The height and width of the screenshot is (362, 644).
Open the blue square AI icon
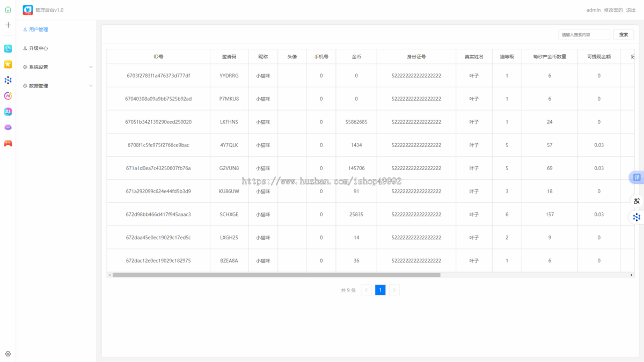8,112
